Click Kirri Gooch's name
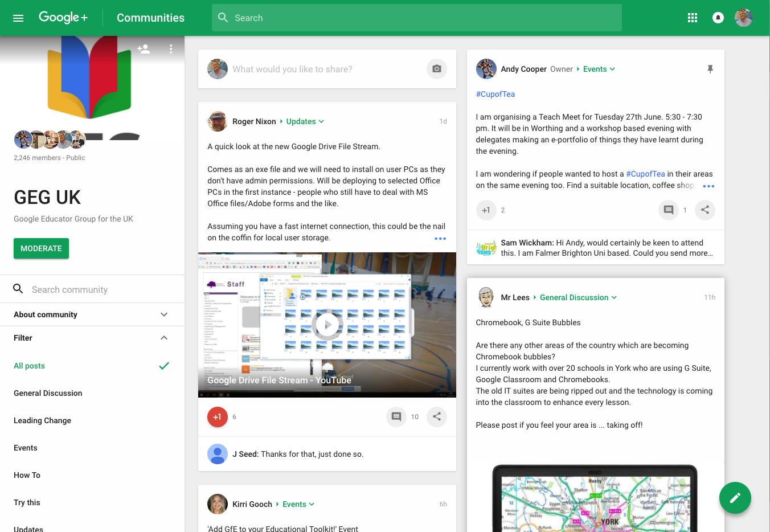Image resolution: width=770 pixels, height=532 pixels. [252, 504]
